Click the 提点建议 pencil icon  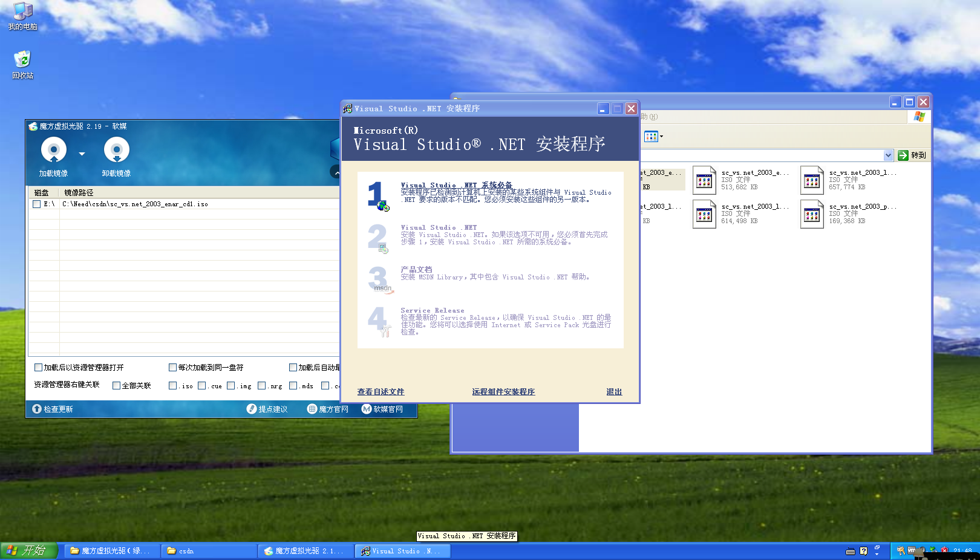pos(252,409)
